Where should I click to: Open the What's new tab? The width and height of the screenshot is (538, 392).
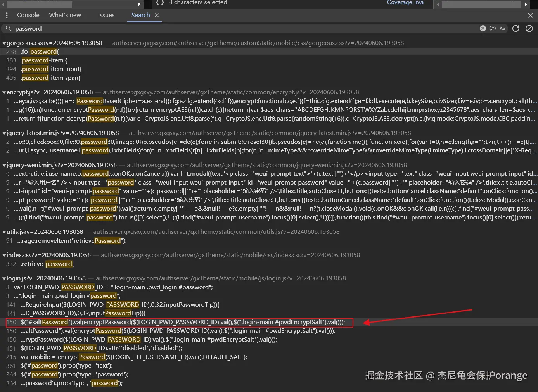(x=65, y=15)
